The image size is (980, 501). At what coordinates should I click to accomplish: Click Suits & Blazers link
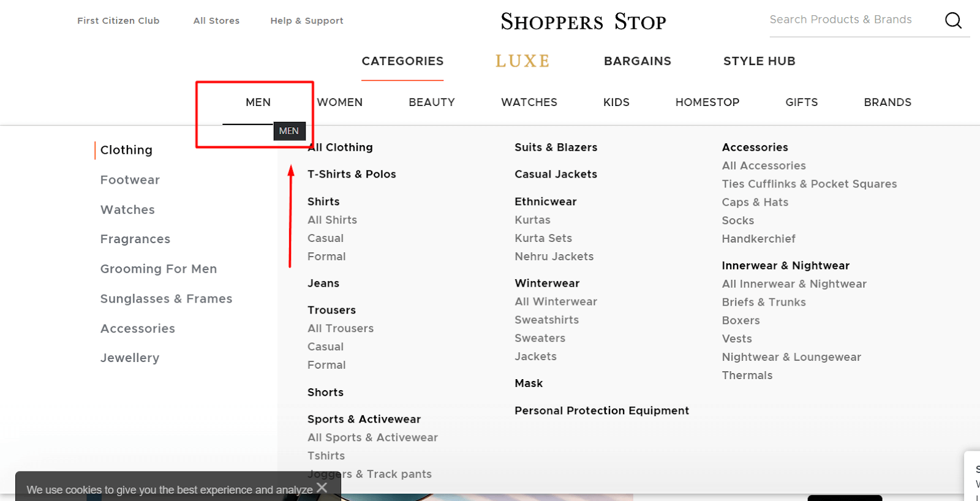556,148
